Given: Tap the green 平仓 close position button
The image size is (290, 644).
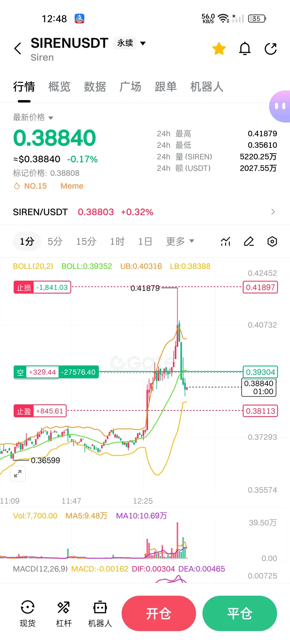Looking at the screenshot, I should pos(240,613).
